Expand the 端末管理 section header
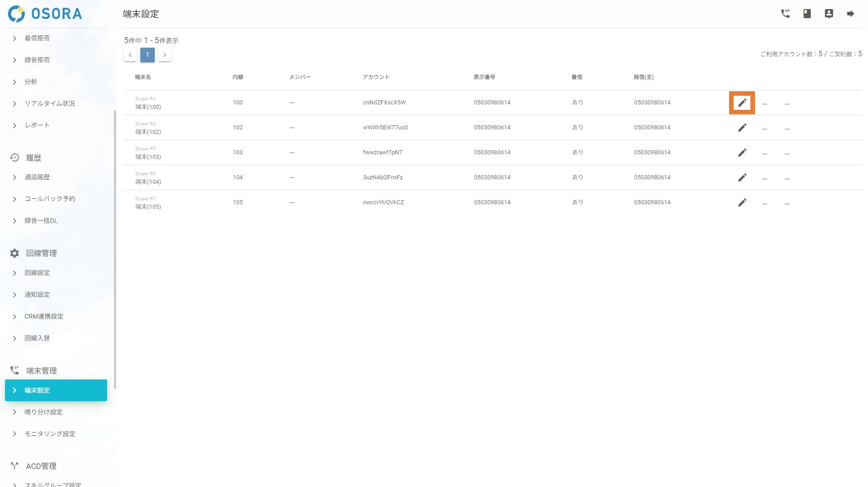 (41, 371)
